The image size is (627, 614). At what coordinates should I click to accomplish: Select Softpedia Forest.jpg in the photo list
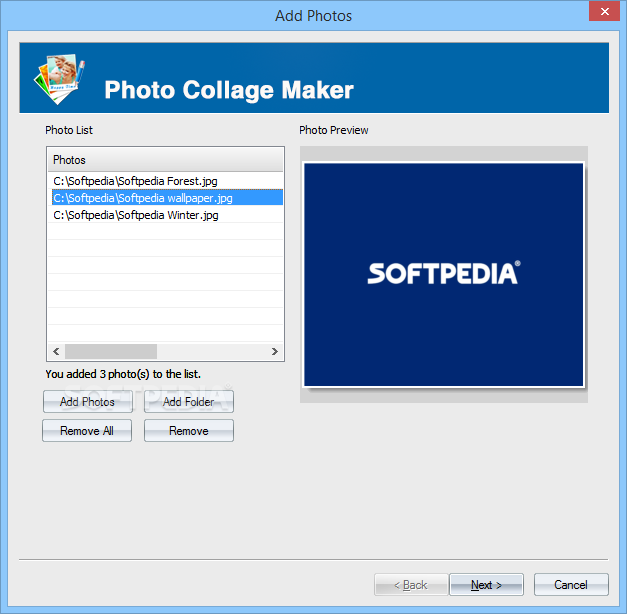pos(166,181)
